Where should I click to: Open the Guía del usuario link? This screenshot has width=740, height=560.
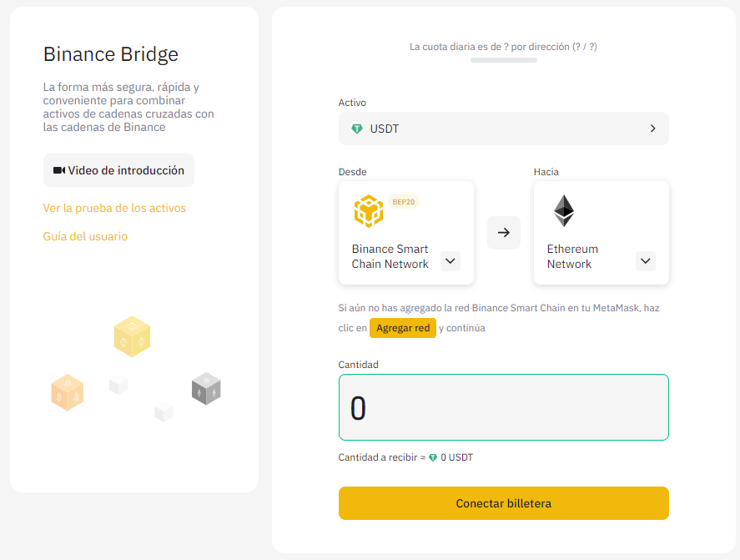click(x=85, y=236)
